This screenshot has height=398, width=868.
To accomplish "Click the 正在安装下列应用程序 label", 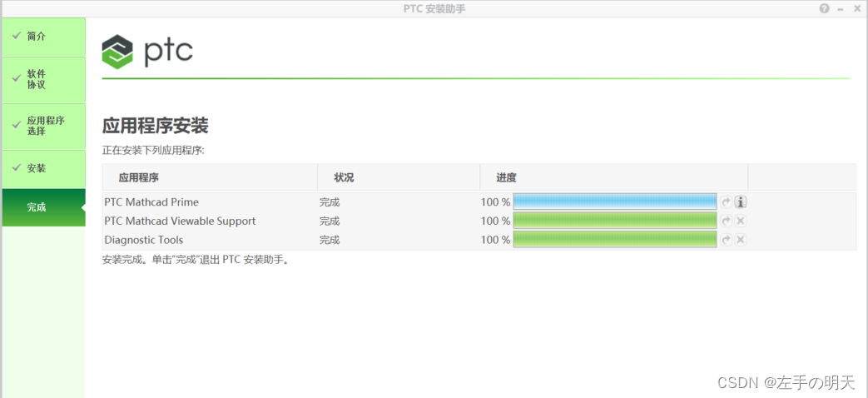I will tap(153, 151).
